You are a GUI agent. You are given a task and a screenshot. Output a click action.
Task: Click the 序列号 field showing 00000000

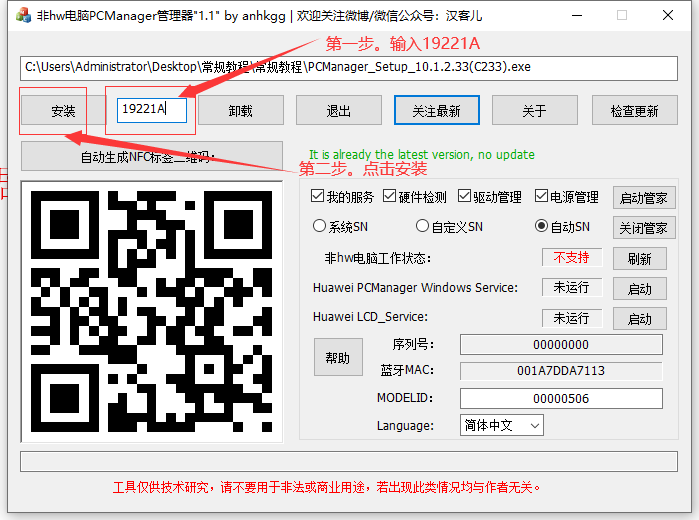561,345
